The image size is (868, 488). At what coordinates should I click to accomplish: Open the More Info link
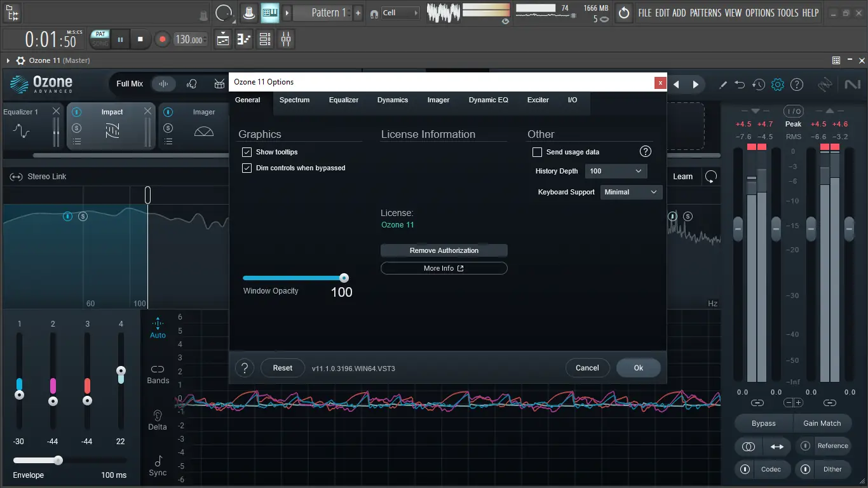click(444, 268)
